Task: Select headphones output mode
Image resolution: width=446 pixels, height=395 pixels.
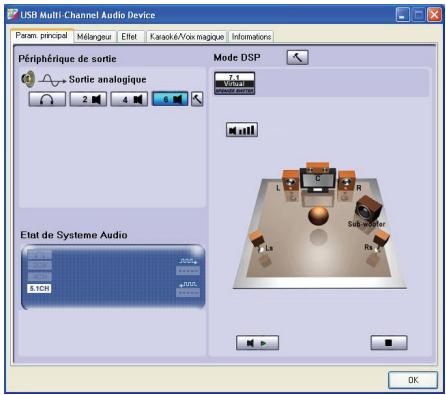Action: 47,99
